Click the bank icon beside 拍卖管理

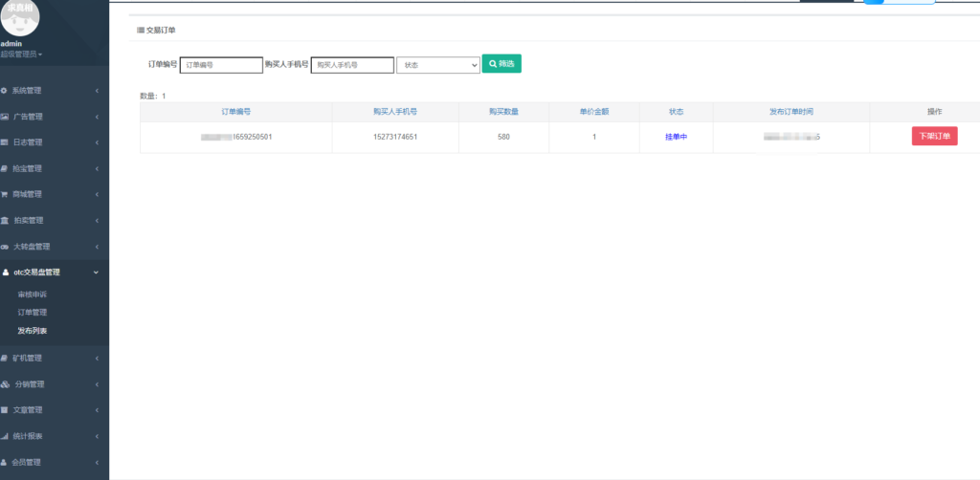[5, 220]
